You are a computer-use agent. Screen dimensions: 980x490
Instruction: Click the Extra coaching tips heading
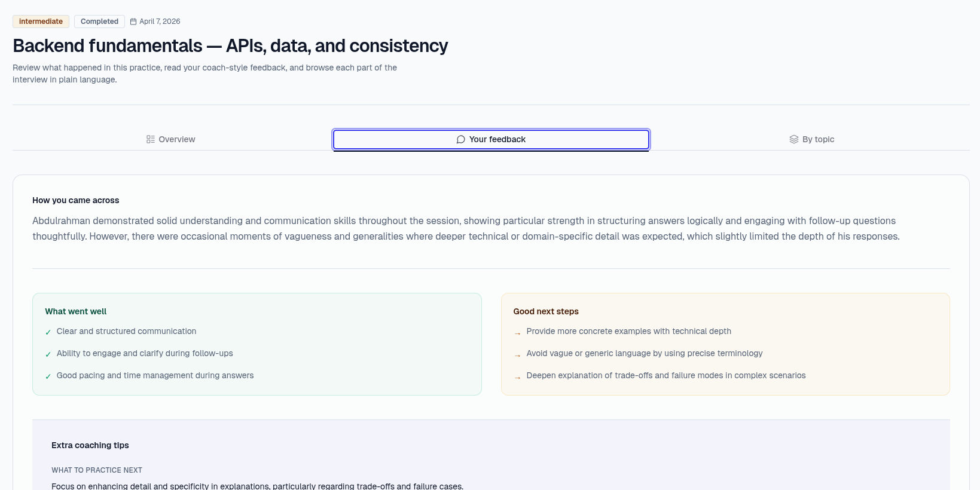(90, 445)
